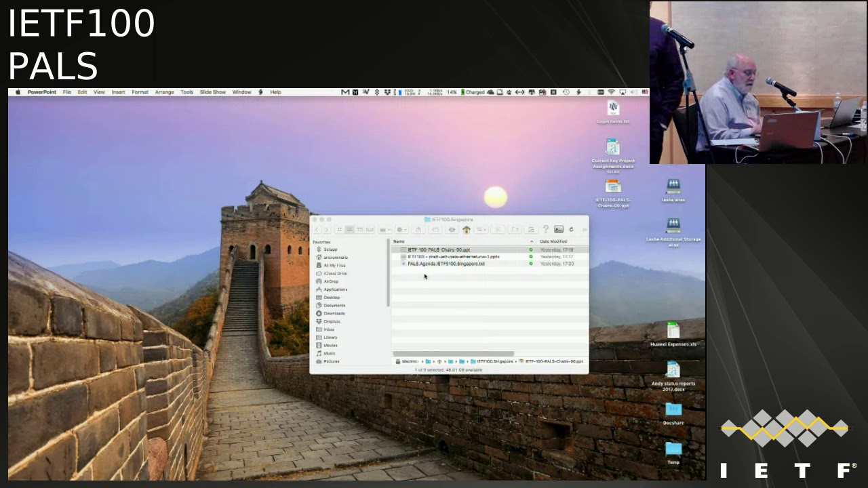Go back in the Finder window
Image resolution: width=868 pixels, height=488 pixels.
click(317, 230)
